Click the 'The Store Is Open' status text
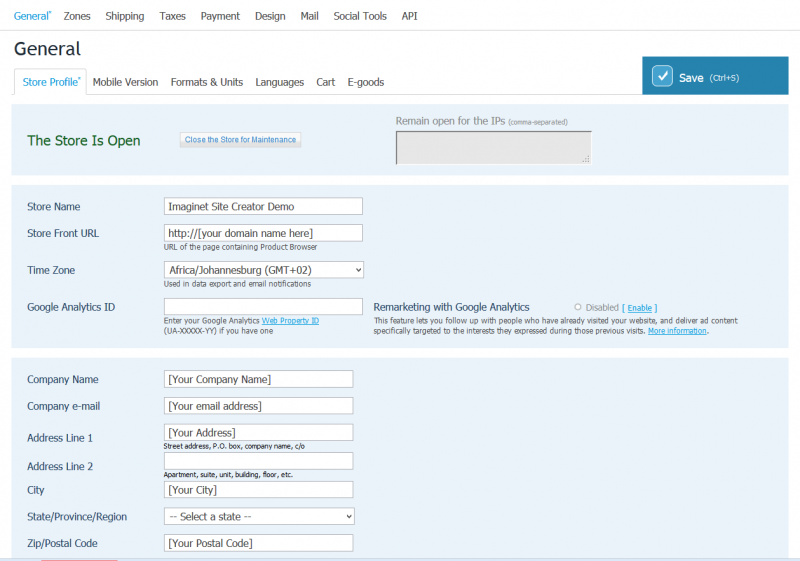The width and height of the screenshot is (800, 561). click(x=84, y=141)
